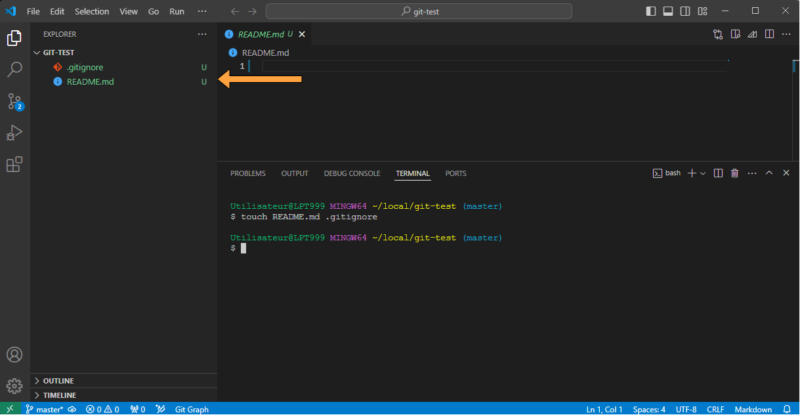Open the Selection menu
Screen dimensions: 800x415
tap(92, 11)
